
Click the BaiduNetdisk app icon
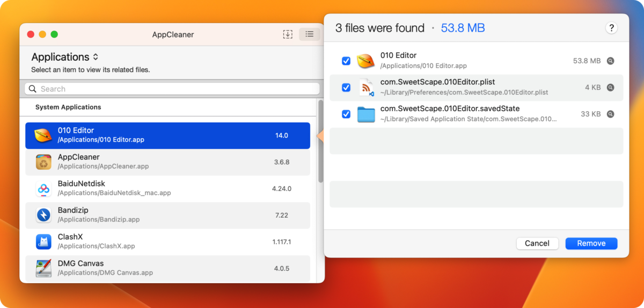click(x=43, y=189)
